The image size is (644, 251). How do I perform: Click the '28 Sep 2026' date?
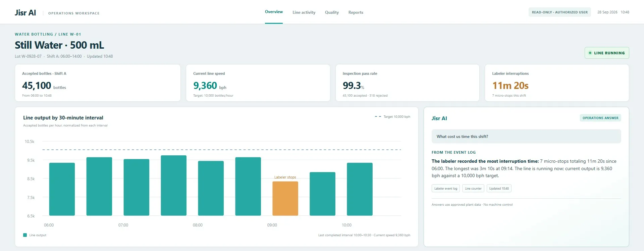[607, 12]
